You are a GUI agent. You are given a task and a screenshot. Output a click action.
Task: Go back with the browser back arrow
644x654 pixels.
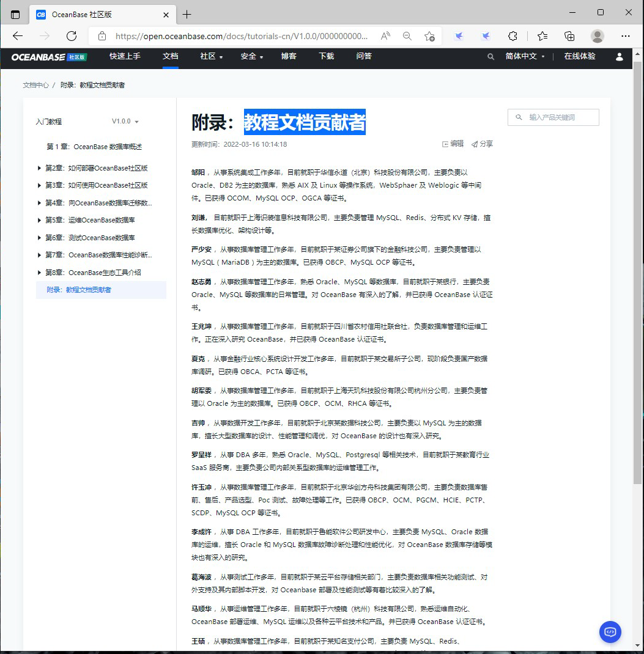point(18,36)
